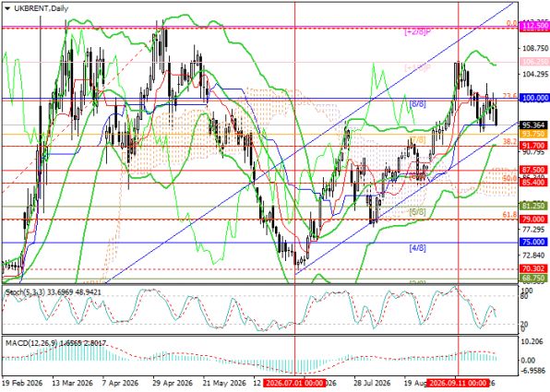
Task: Click the [5/8] Murrey level label
Action: tap(417, 212)
